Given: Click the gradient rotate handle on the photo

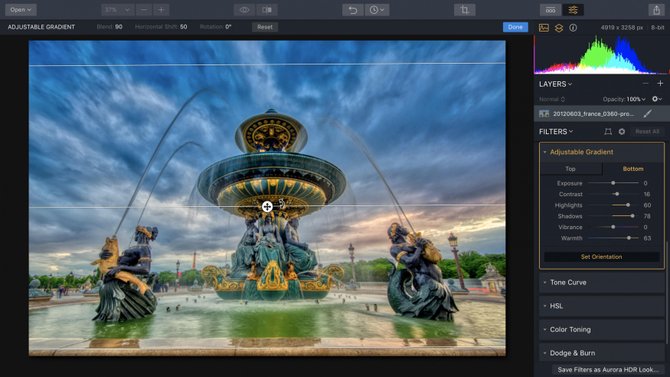Looking at the screenshot, I should click(x=282, y=203).
